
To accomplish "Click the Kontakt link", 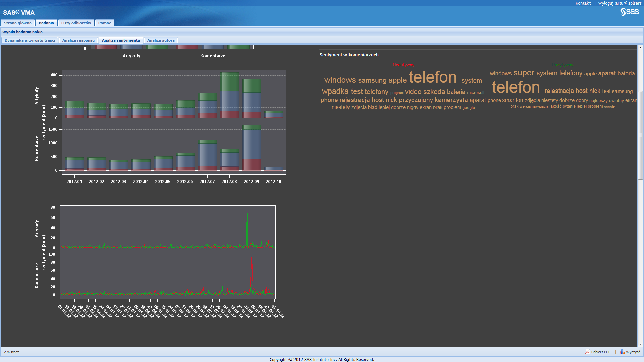I will pyautogui.click(x=583, y=3).
